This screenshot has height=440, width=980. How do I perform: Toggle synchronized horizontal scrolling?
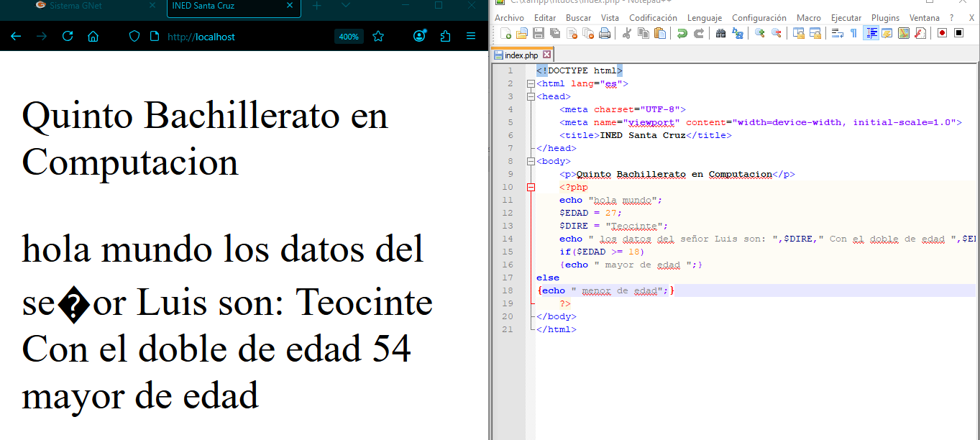point(815,33)
